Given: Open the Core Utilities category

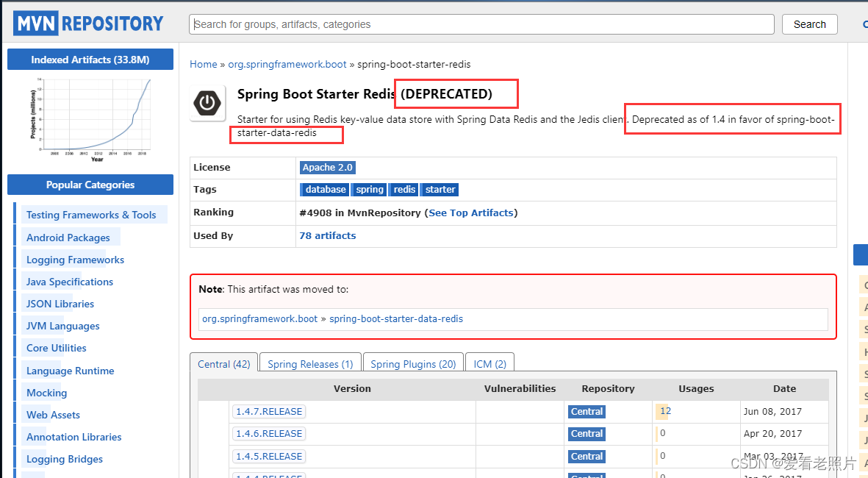Looking at the screenshot, I should tap(57, 349).
